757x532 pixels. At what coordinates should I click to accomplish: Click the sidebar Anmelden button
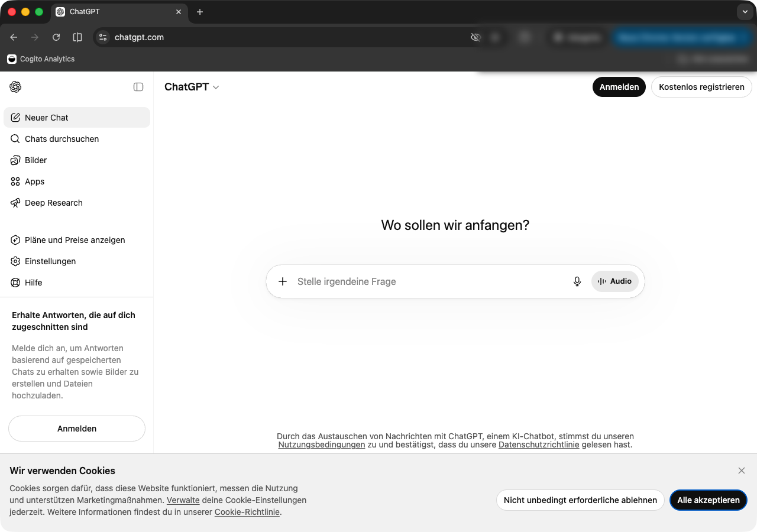pyautogui.click(x=77, y=429)
